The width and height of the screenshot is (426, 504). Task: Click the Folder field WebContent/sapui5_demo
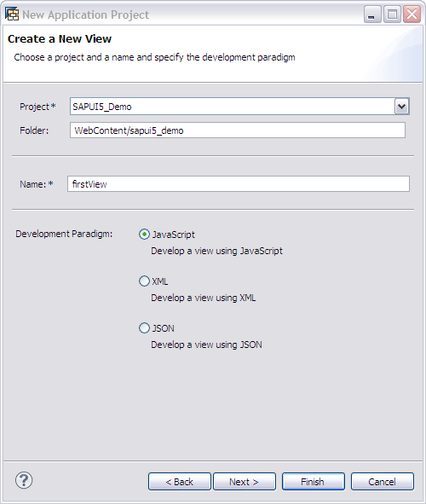[x=238, y=130]
